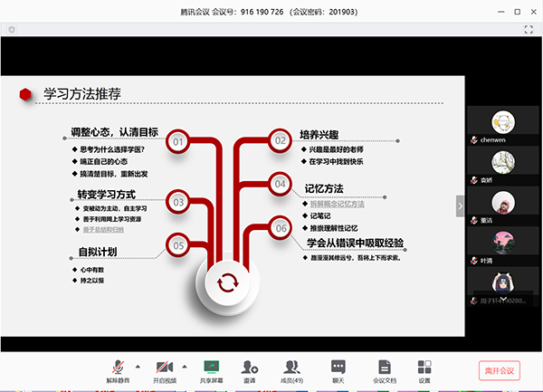Click the red hexagon beside the slide heading
Image resolution: width=543 pixels, height=392 pixels.
(x=25, y=94)
